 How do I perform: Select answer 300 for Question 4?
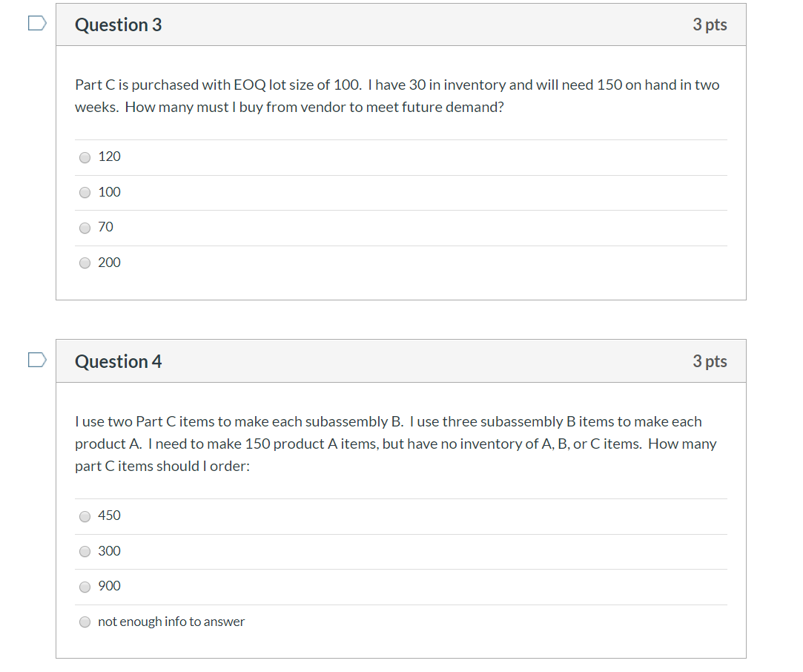coord(85,551)
